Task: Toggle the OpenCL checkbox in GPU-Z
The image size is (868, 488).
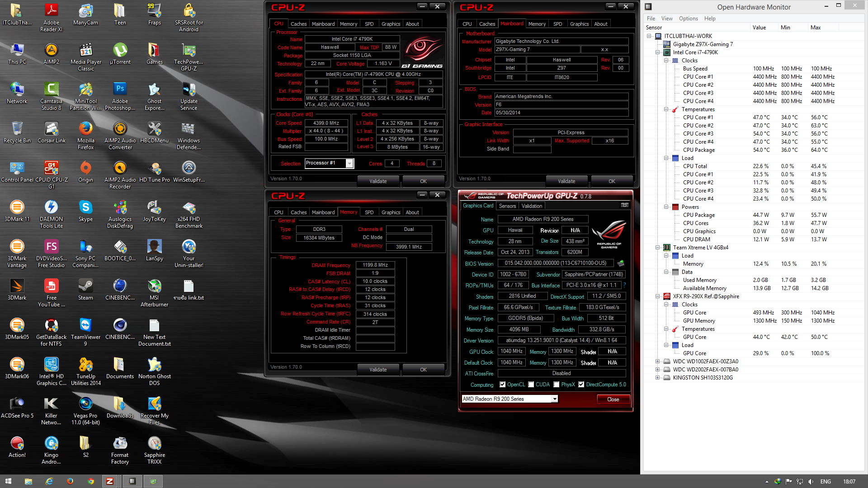Action: 502,385
